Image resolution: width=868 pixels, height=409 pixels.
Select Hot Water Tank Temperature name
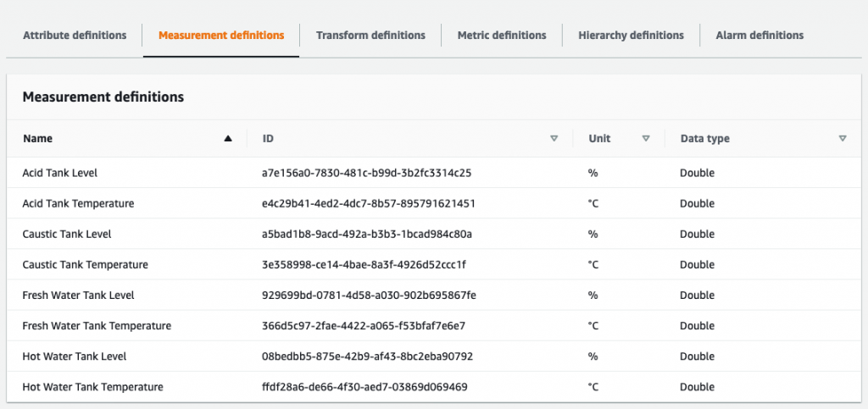coord(93,387)
